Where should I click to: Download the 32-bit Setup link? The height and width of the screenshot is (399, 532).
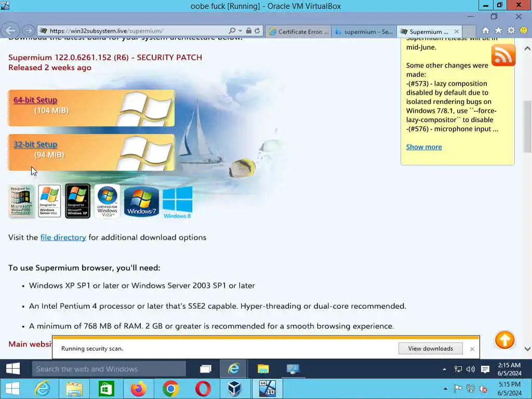coord(35,144)
